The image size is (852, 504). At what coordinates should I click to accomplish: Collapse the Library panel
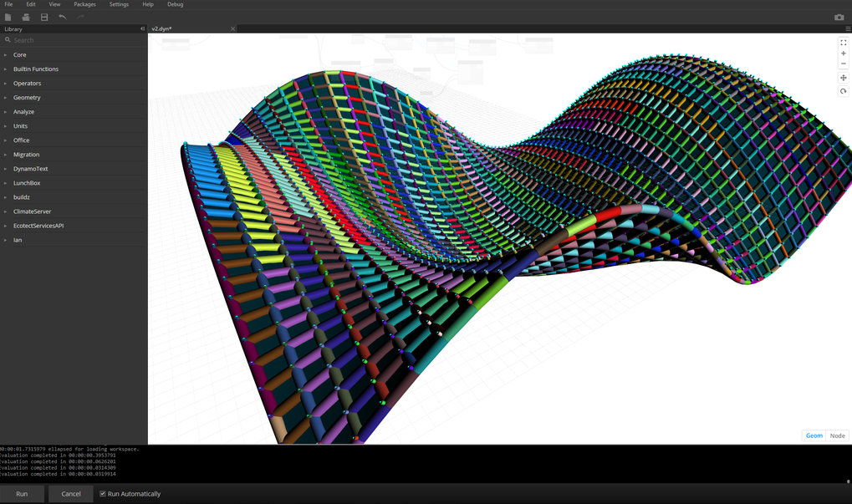[x=142, y=29]
